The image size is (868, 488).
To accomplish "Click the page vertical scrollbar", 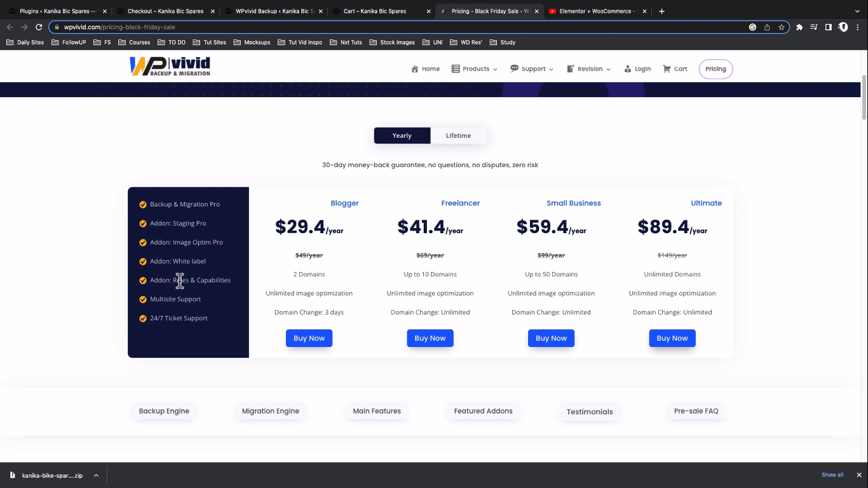I will click(864, 97).
